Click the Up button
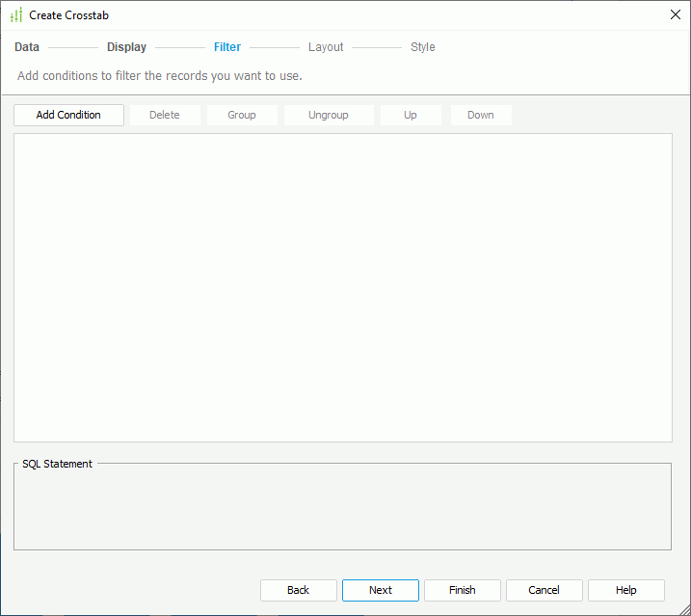 [x=411, y=115]
